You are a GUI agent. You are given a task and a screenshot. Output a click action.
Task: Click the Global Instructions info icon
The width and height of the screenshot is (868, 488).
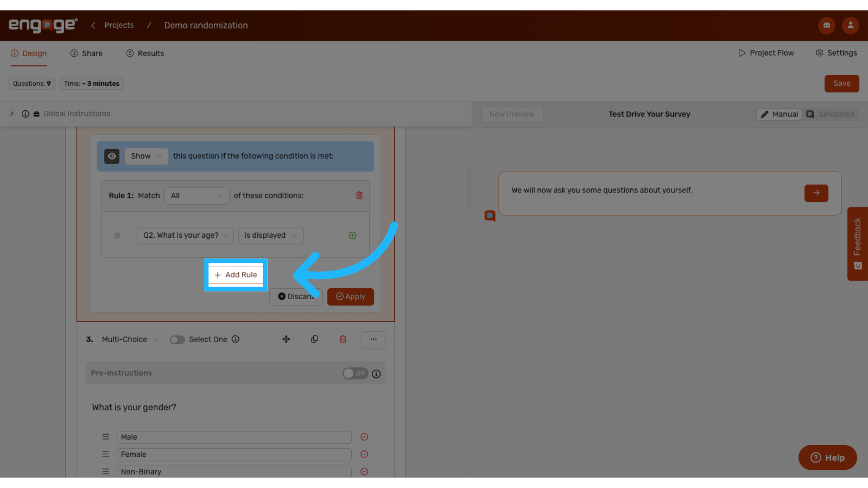(x=25, y=114)
